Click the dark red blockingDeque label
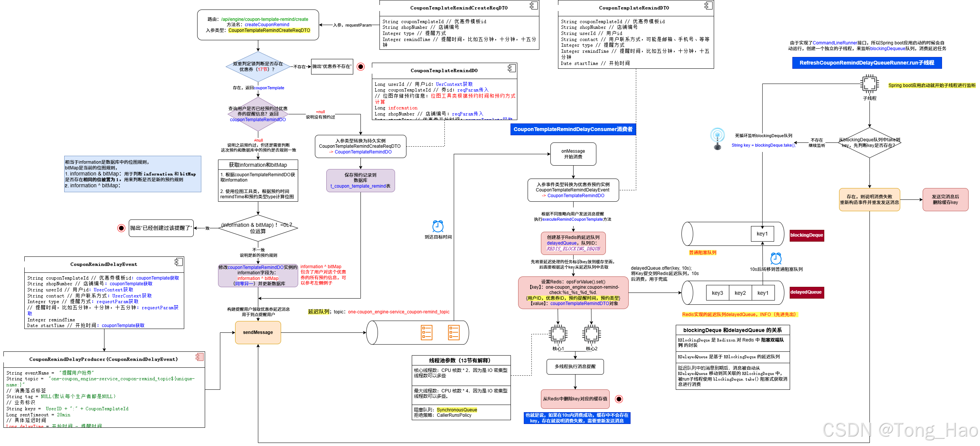The width and height of the screenshot is (980, 446). point(806,235)
